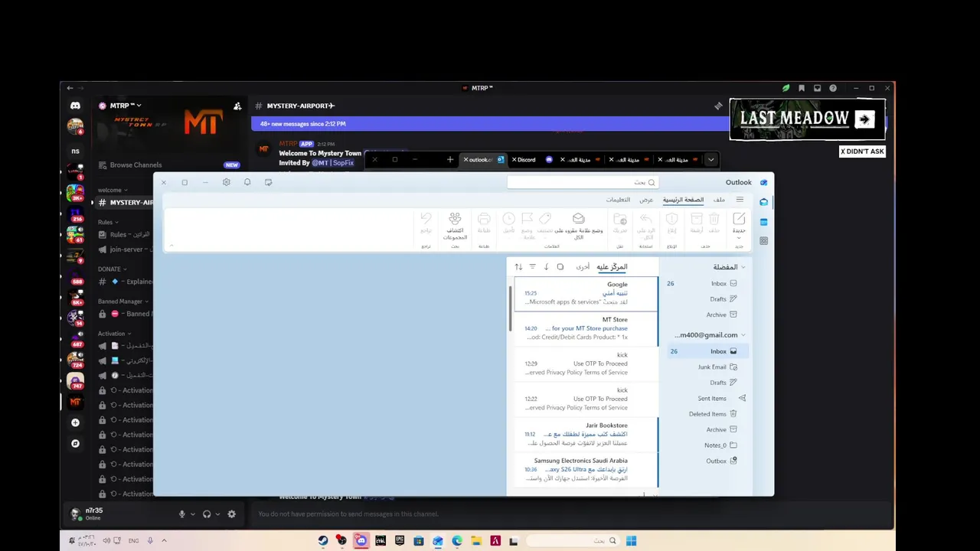Click Discord discover servers compass icon

[75, 443]
